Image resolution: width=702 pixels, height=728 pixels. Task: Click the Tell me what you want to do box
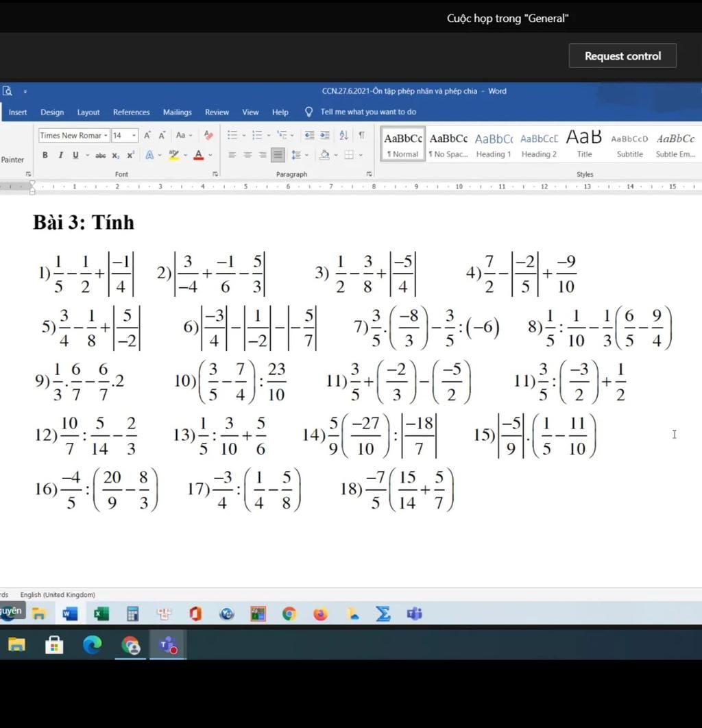tap(368, 112)
